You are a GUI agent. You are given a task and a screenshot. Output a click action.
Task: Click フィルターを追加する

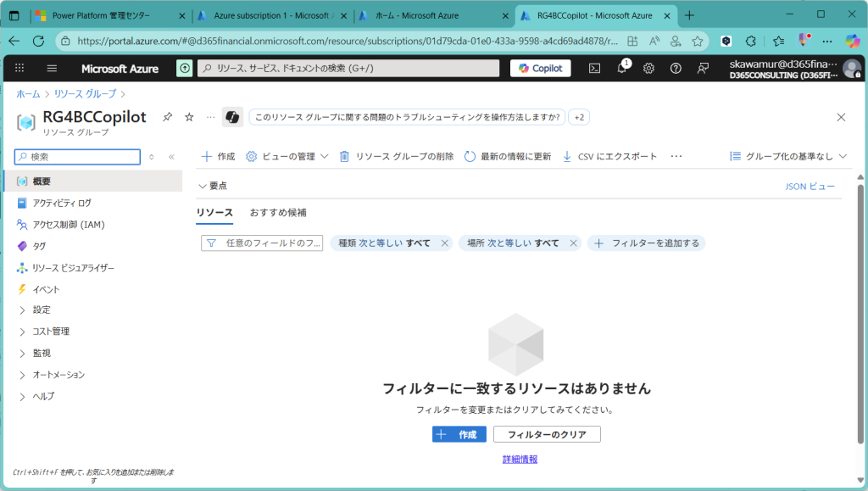pyautogui.click(x=647, y=243)
